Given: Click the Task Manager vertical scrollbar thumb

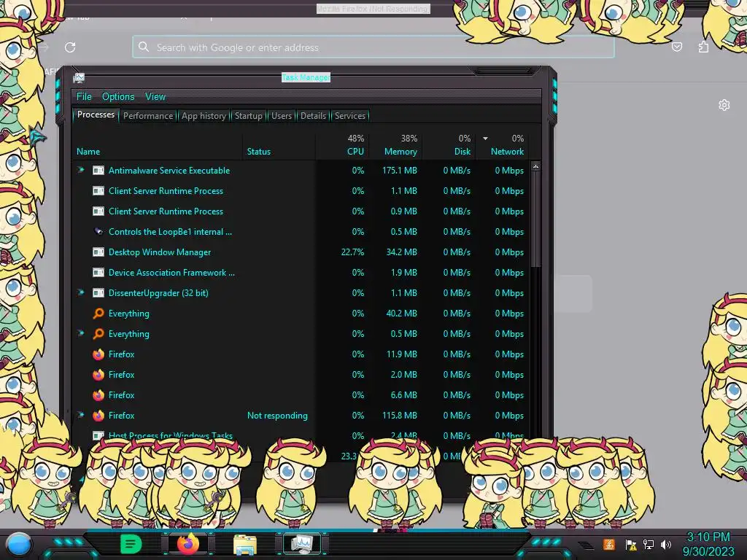Looking at the screenshot, I should [535, 219].
